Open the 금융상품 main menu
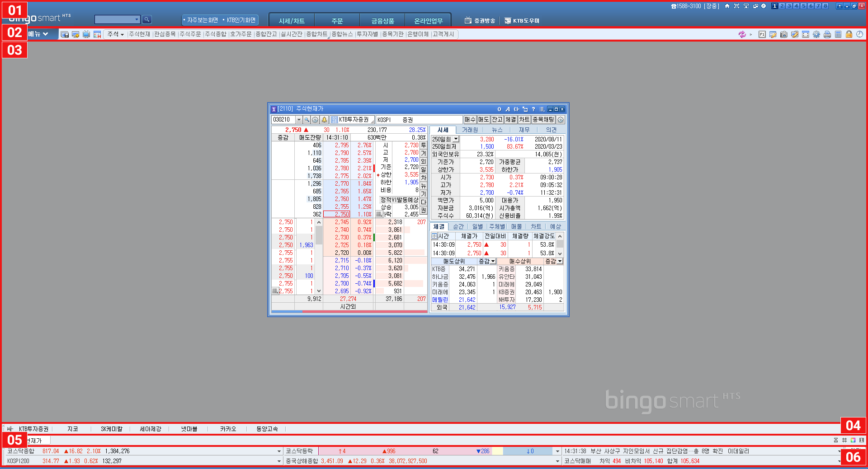Image resolution: width=868 pixels, height=469 pixels. [x=382, y=21]
